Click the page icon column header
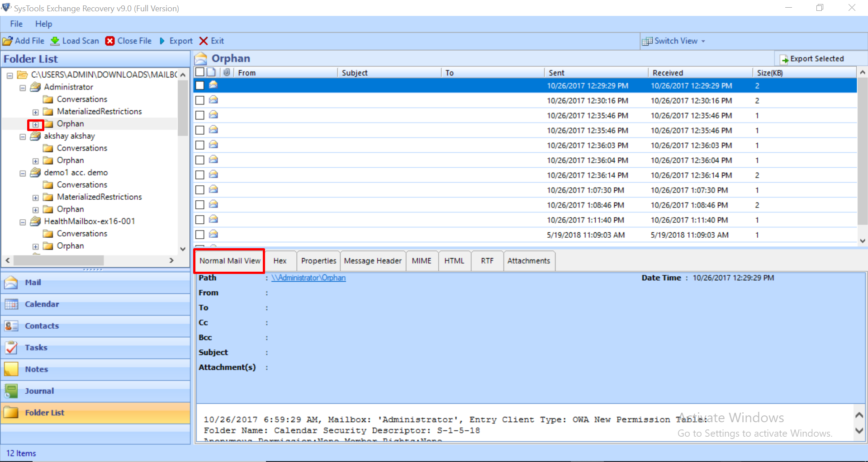The image size is (868, 462). [211, 72]
